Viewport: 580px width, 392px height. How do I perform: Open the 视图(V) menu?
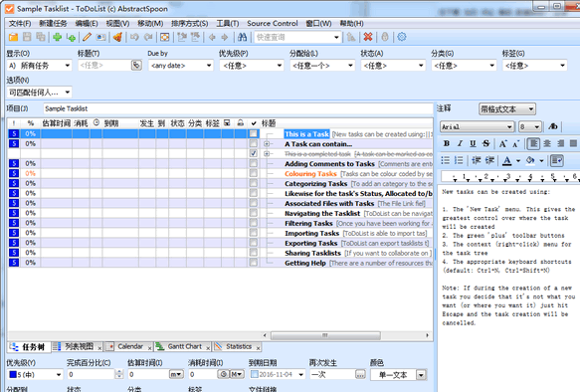(x=117, y=23)
